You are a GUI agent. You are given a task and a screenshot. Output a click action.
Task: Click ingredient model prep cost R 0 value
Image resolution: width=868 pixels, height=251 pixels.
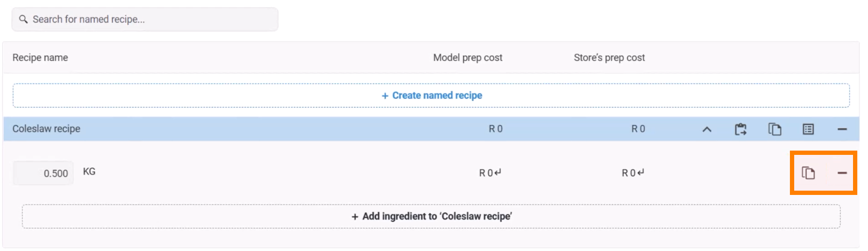click(x=486, y=173)
